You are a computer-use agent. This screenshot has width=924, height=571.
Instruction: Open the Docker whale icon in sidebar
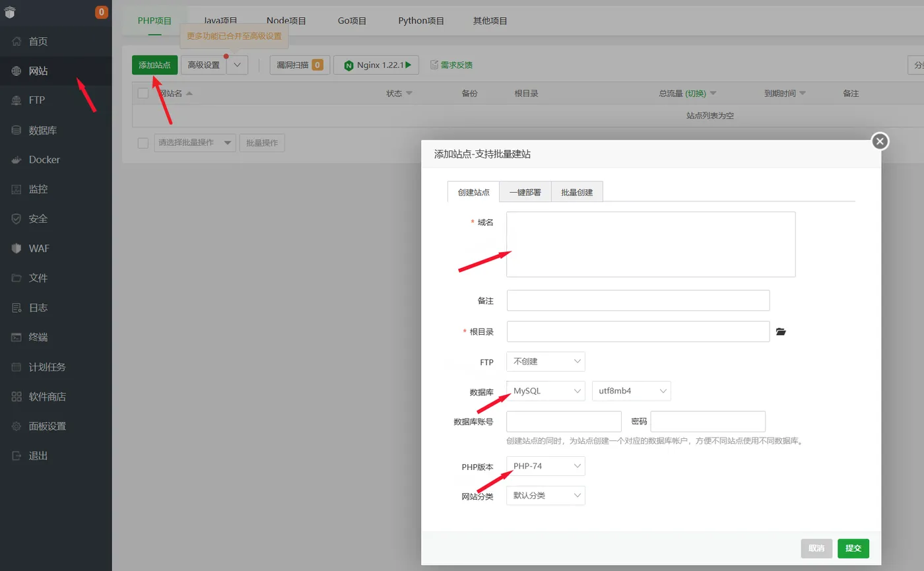pos(17,160)
